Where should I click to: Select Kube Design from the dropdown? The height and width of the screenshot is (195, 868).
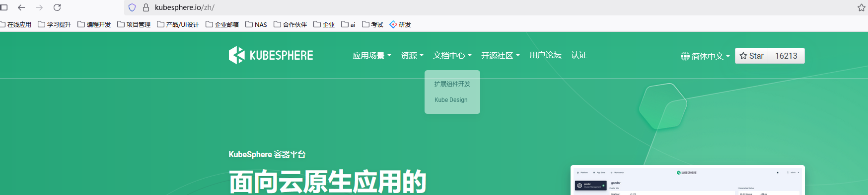(451, 100)
